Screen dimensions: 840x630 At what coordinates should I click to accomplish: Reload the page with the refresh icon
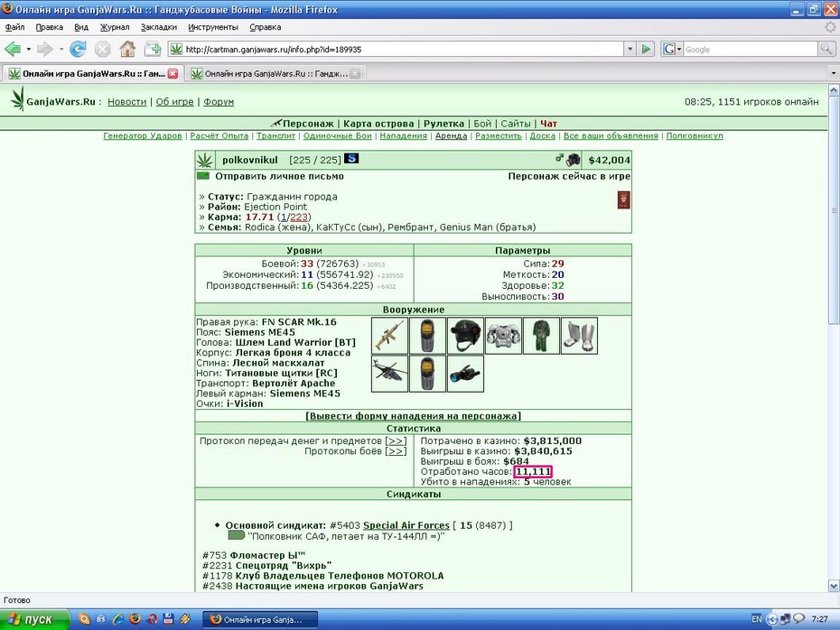point(79,50)
